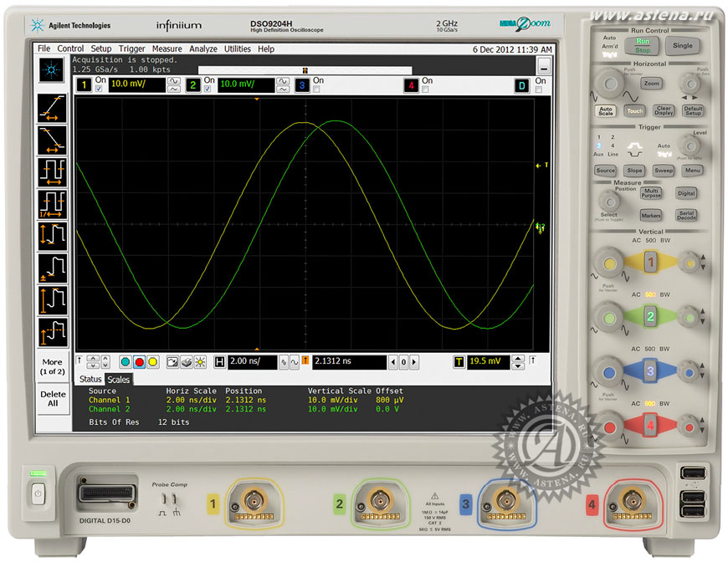Open the Setup menu

pos(100,49)
